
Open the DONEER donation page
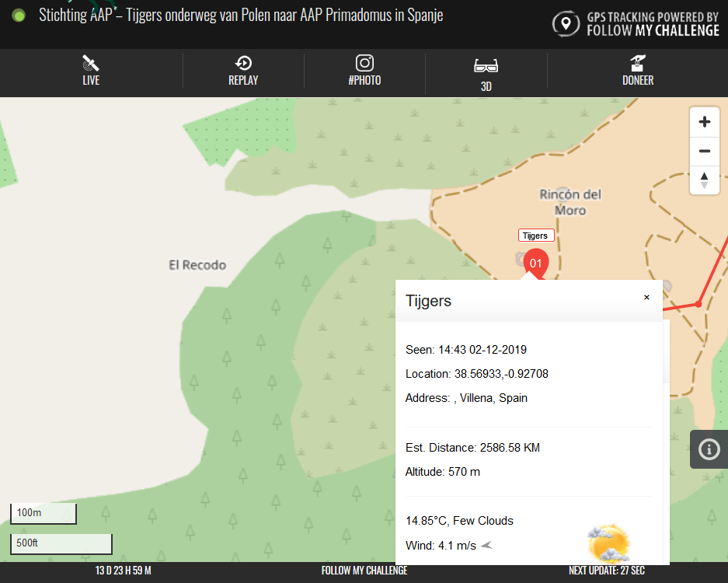(x=637, y=71)
